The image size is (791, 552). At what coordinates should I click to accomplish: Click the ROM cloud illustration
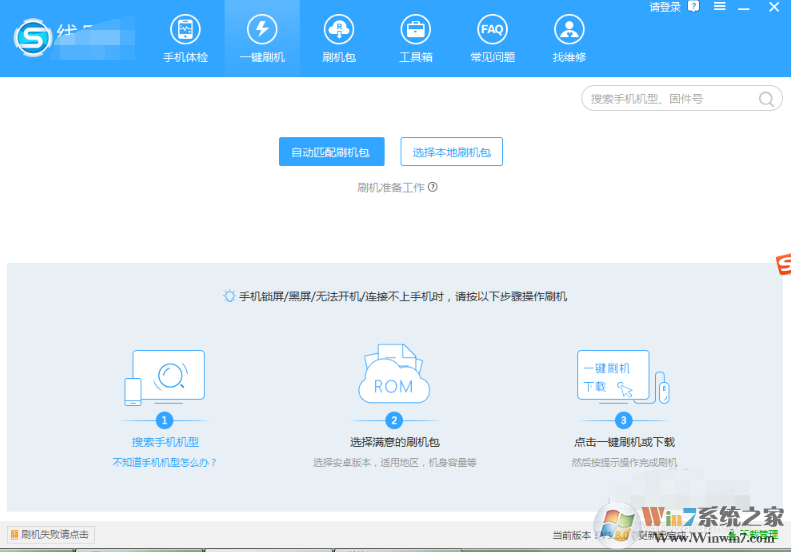[394, 377]
